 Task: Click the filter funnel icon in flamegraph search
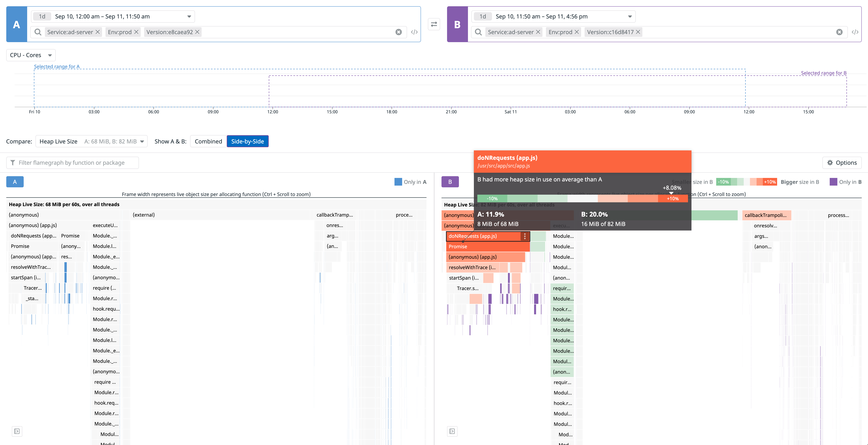click(13, 162)
